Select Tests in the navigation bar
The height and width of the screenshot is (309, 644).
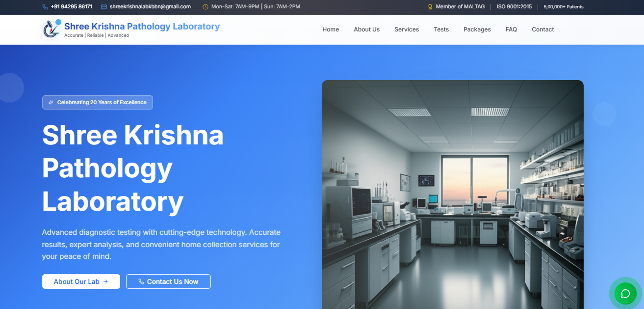(441, 29)
